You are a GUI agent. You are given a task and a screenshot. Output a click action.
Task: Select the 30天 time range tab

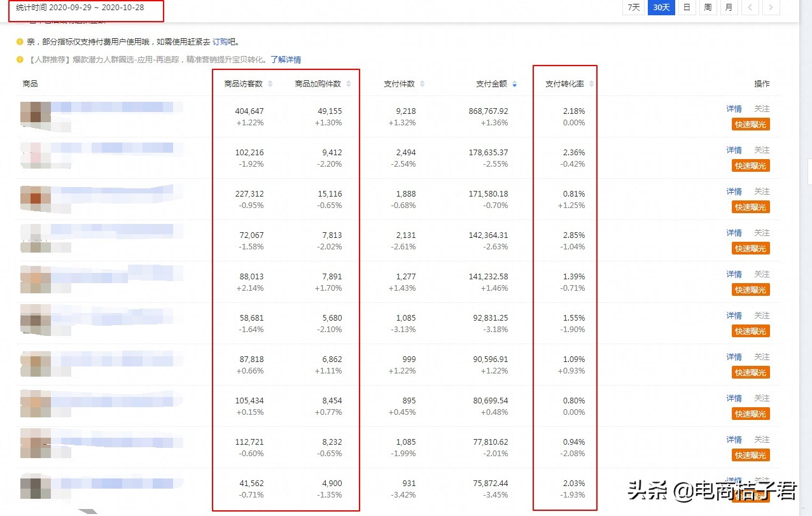coord(661,8)
